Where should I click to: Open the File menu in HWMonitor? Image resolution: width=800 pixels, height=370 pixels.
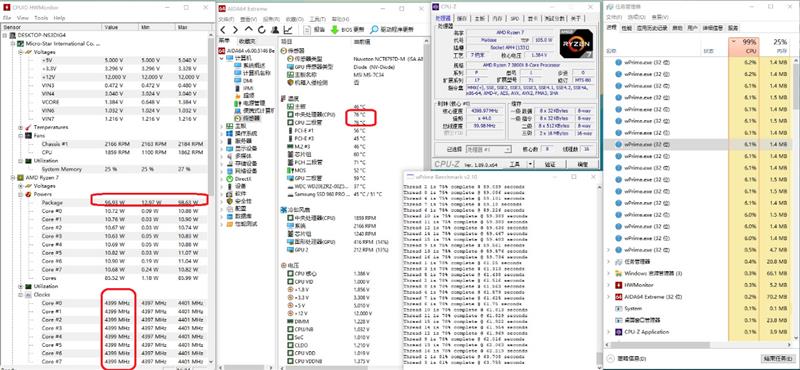pyautogui.click(x=8, y=18)
